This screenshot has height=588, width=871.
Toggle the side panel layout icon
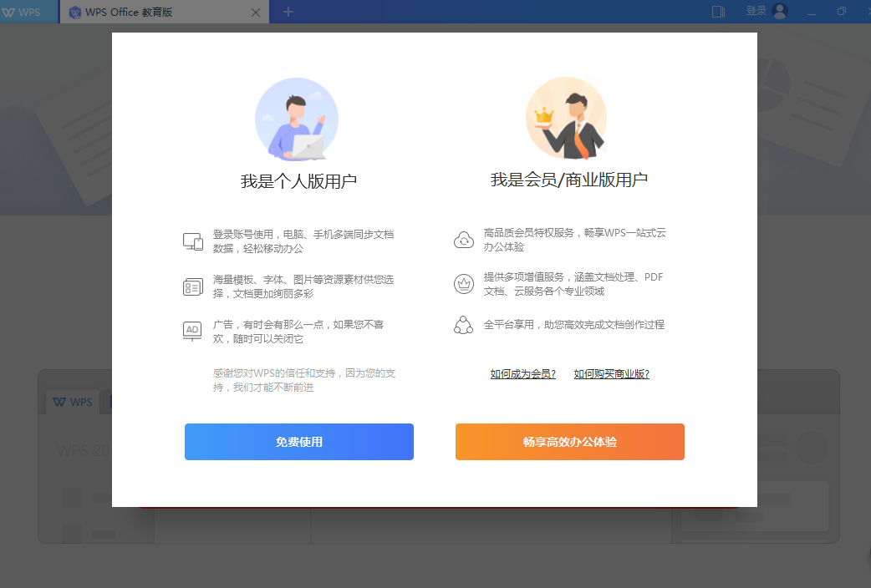718,12
